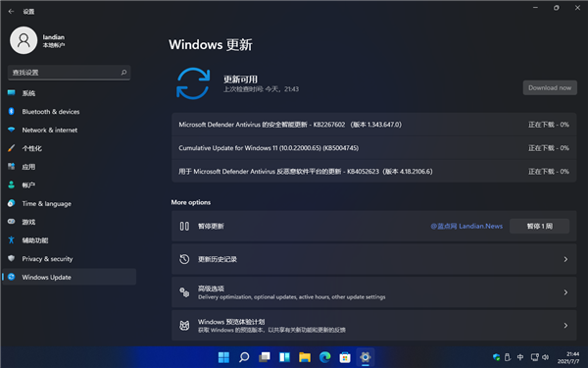Select Bluetooth & devices in sidebar

pyautogui.click(x=69, y=111)
